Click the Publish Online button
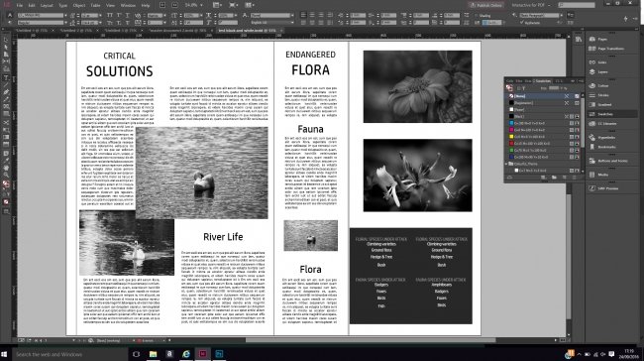The height and width of the screenshot is (361, 644). (x=486, y=5)
